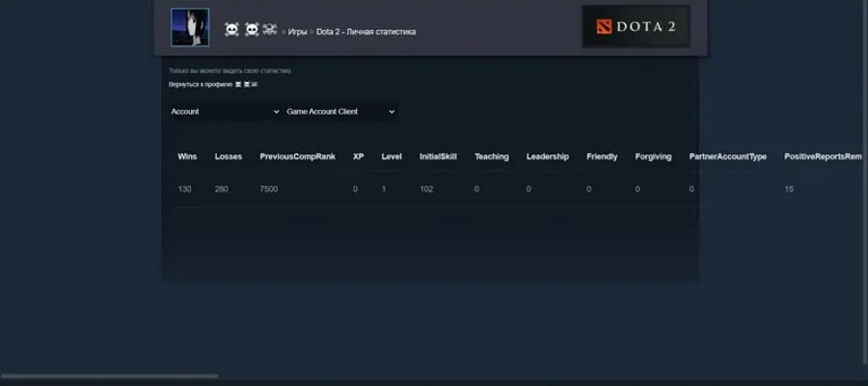The height and width of the screenshot is (386, 868).
Task: Click the profile avatar thumbnail
Action: [x=190, y=27]
